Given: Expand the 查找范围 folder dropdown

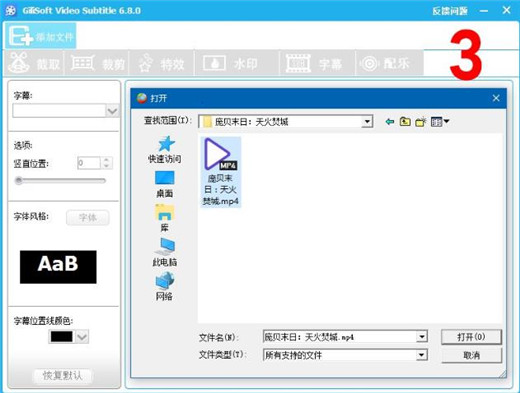Looking at the screenshot, I should point(367,122).
